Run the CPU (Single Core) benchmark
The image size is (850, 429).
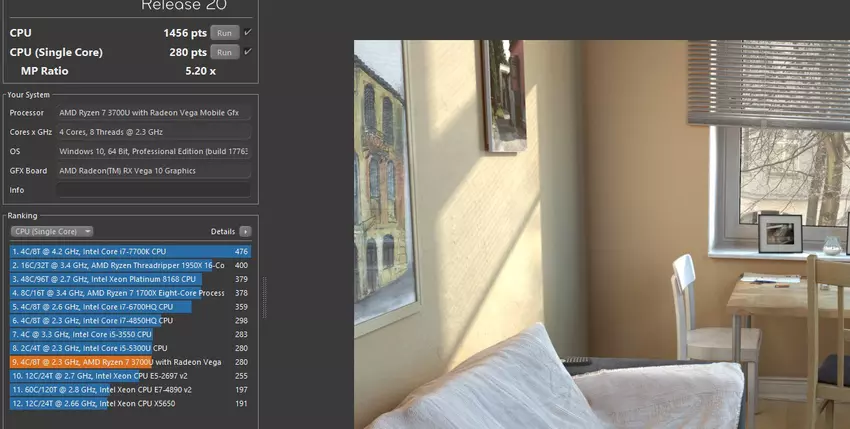(225, 52)
